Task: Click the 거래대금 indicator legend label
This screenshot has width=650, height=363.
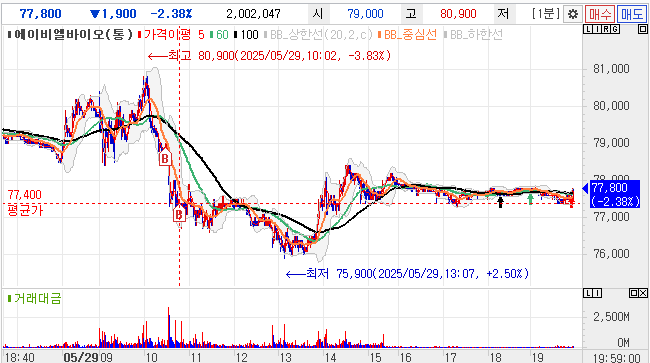Action: tap(34, 298)
